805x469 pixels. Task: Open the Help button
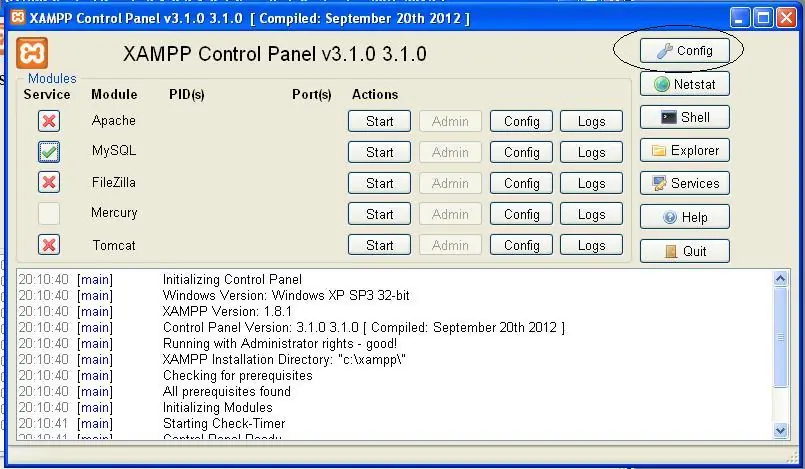(x=684, y=217)
